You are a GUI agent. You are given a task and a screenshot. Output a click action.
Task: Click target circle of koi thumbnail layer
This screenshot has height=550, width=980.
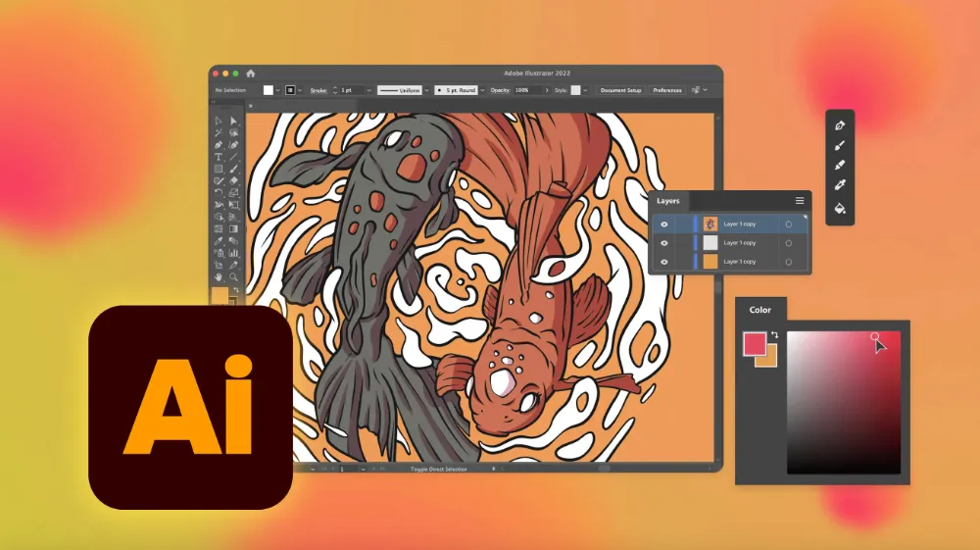pos(789,224)
